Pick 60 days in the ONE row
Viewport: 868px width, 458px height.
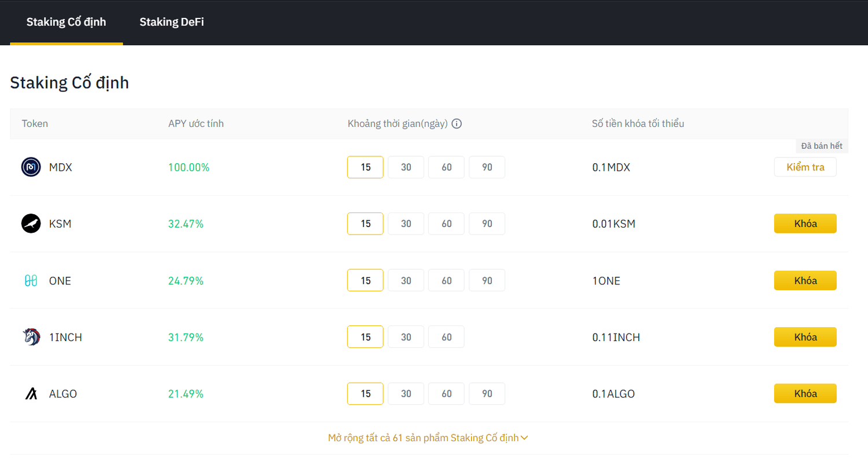446,280
